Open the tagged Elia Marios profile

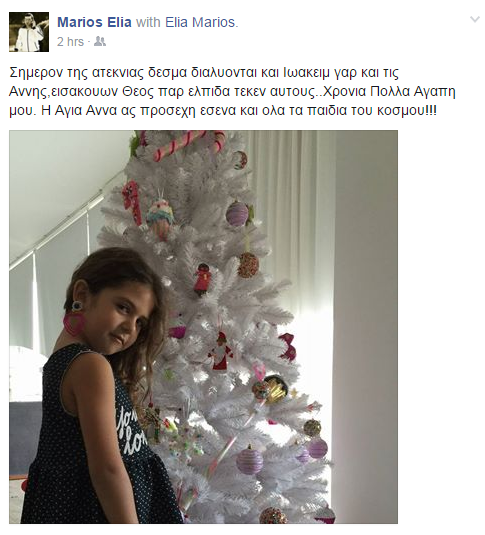click(200, 22)
